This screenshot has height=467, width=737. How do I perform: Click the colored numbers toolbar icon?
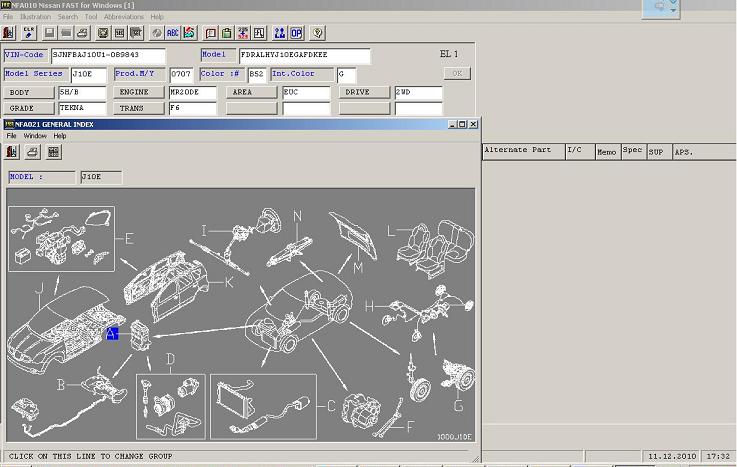243,33
